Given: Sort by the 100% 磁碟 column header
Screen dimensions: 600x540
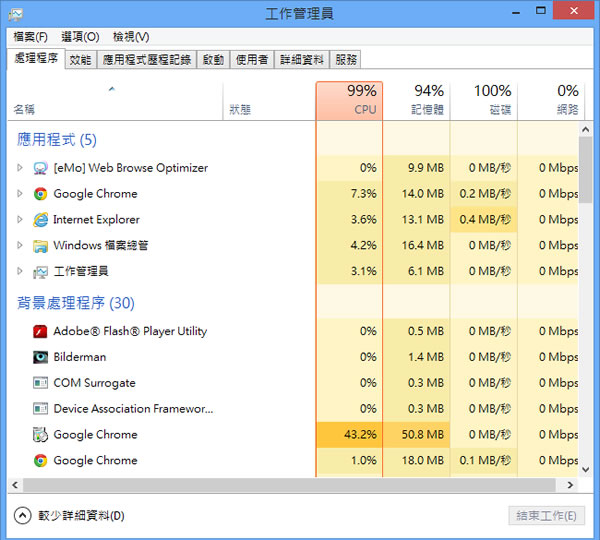Looking at the screenshot, I should click(x=484, y=101).
